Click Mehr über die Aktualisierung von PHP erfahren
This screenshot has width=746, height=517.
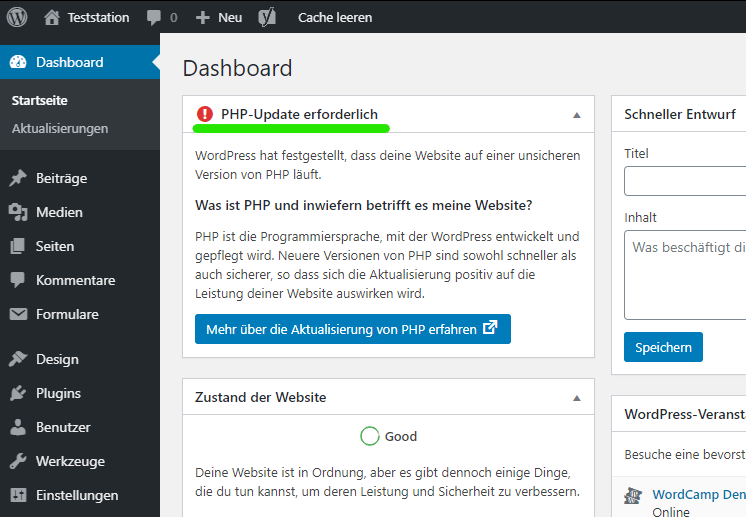(x=353, y=329)
